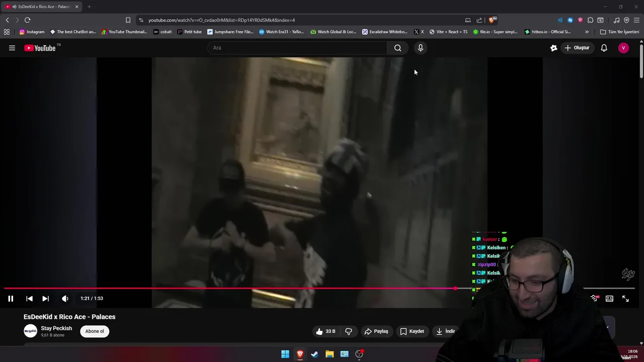Click the magnifier search button

point(398,48)
